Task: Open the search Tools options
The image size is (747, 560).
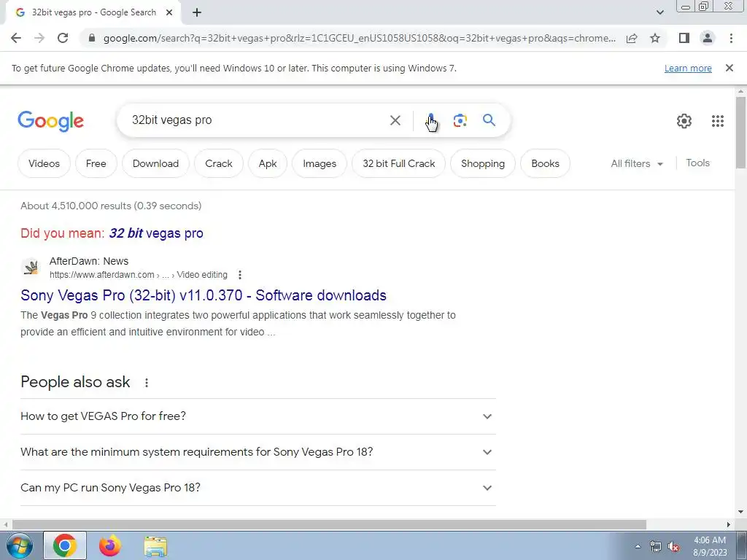Action: click(697, 163)
